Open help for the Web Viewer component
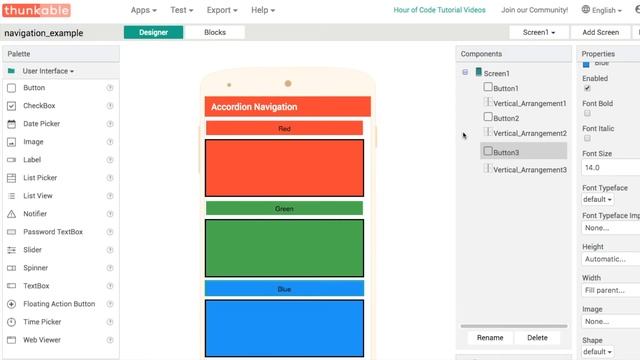Viewport: 640px width, 360px height. (110, 340)
